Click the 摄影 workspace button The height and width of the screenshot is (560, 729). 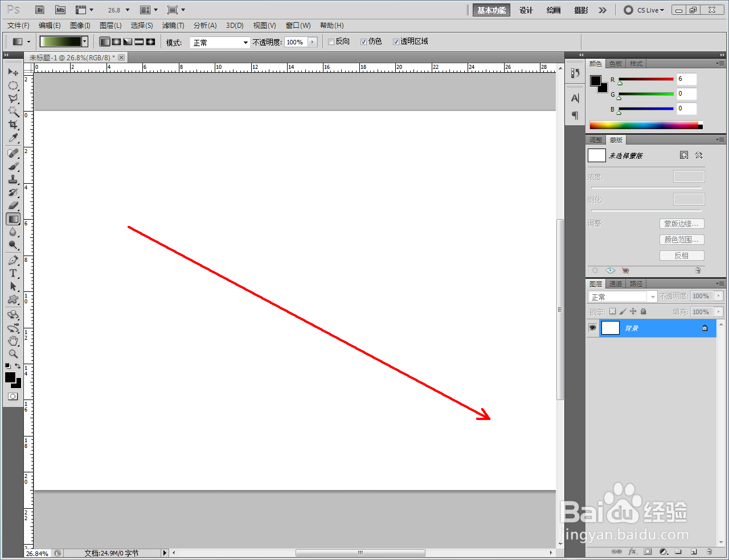point(581,10)
